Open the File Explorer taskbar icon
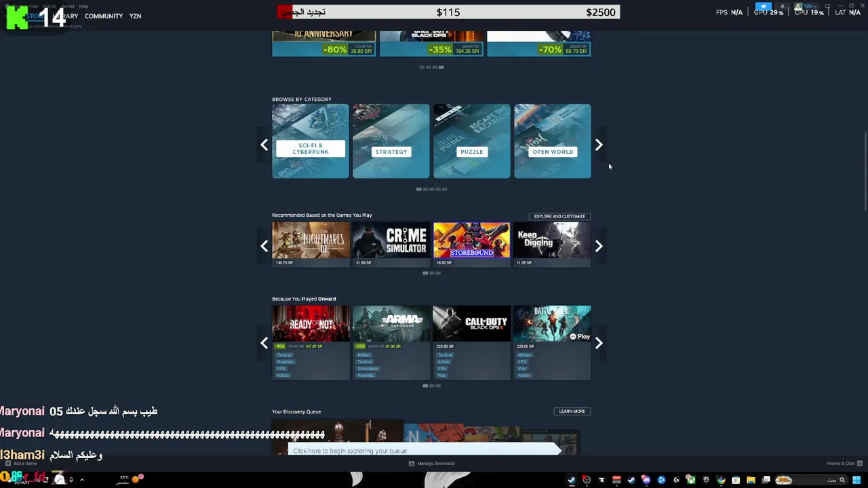The height and width of the screenshot is (488, 868). (751, 480)
